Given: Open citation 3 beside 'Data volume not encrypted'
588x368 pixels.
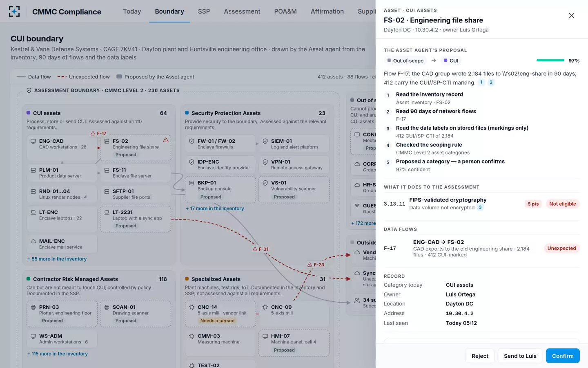Looking at the screenshot, I should [x=480, y=207].
